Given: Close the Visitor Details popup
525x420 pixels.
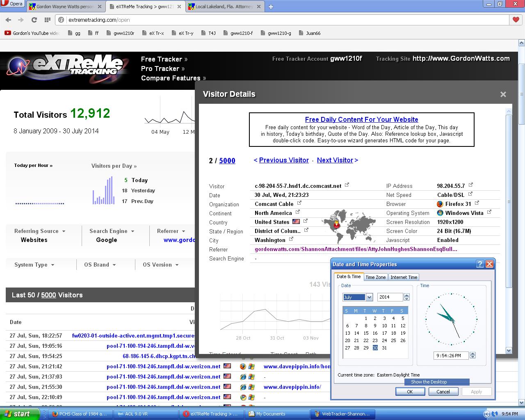Looking at the screenshot, I should 503,94.
